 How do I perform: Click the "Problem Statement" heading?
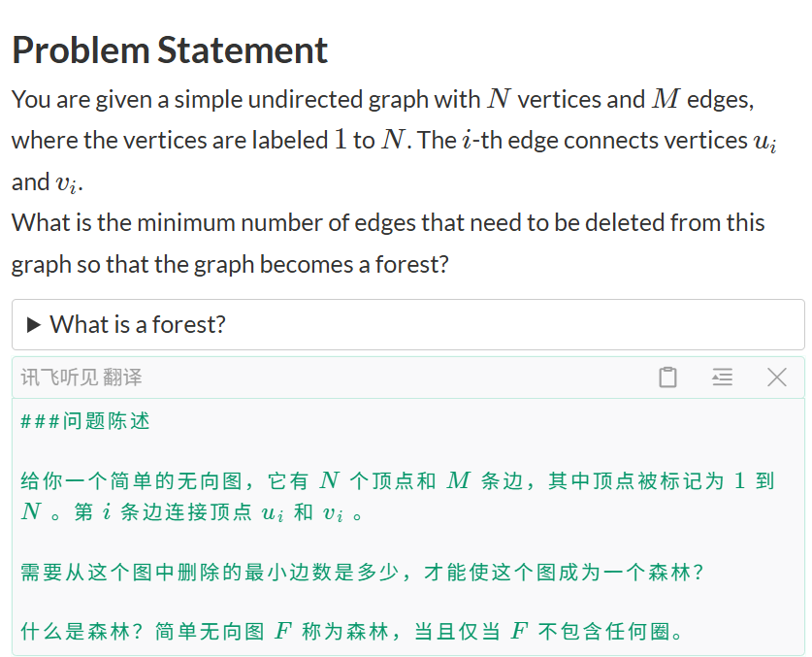170,50
